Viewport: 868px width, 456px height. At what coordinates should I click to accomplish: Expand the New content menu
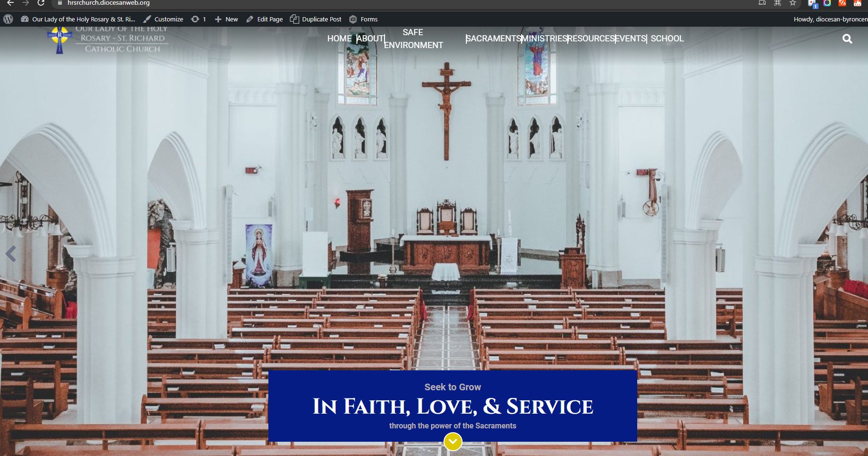[227, 19]
